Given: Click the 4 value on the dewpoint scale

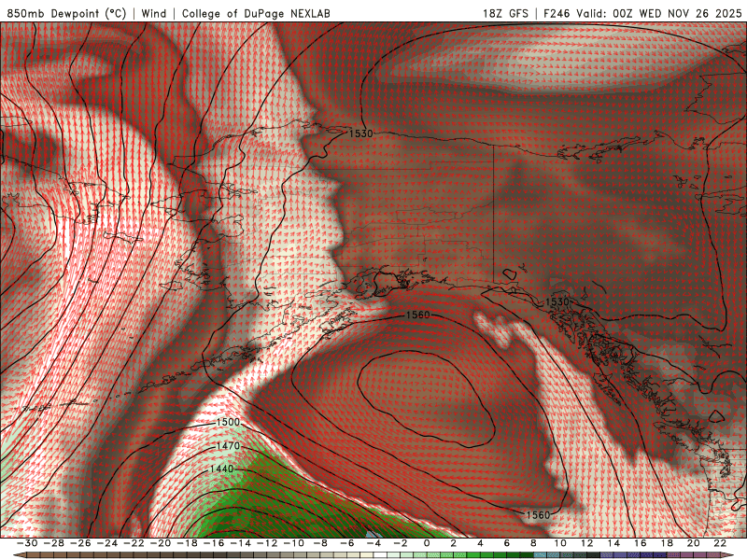Looking at the screenshot, I should point(480,543).
